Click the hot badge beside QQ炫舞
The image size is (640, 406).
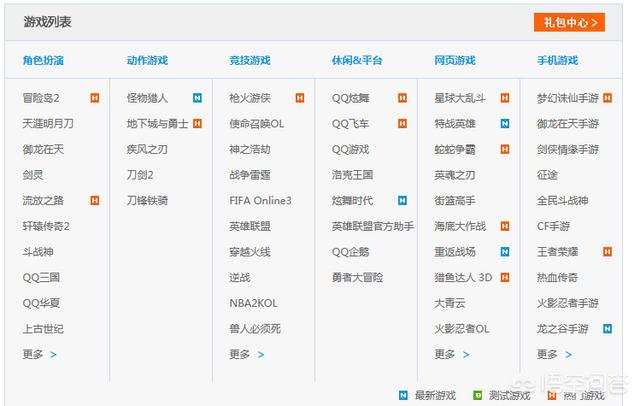tap(402, 98)
